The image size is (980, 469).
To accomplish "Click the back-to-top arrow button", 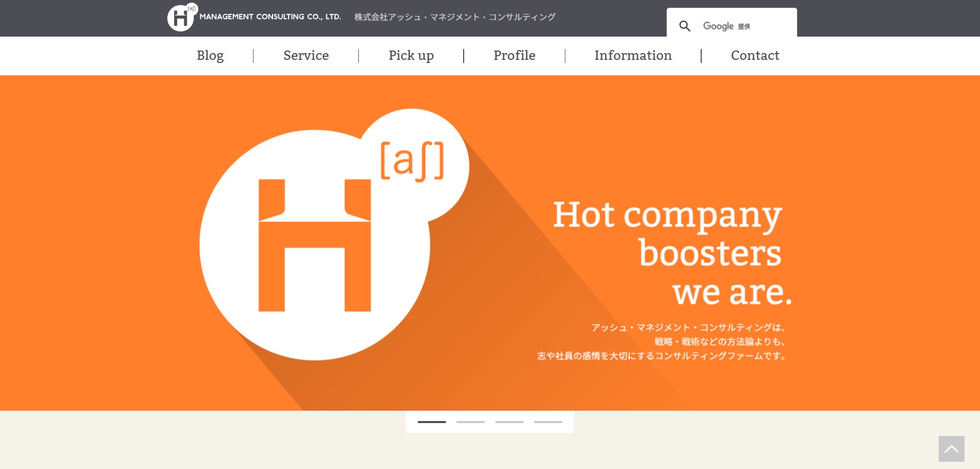I will [x=951, y=449].
